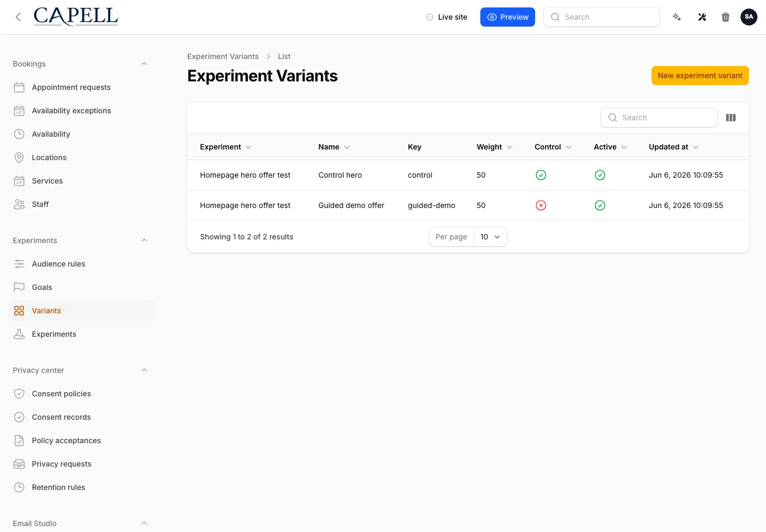Click the Services calendar icon
766x532 pixels.
(x=19, y=181)
